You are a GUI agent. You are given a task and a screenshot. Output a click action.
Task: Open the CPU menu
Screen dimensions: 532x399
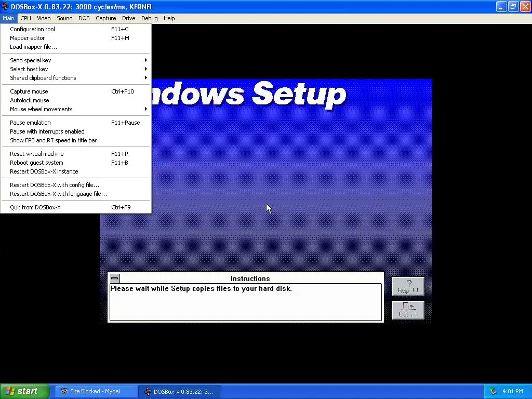click(x=25, y=18)
